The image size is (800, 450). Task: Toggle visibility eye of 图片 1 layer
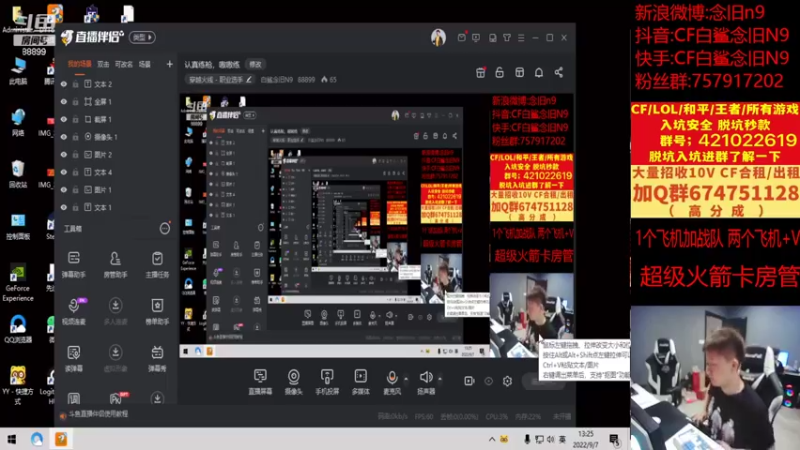[64, 189]
